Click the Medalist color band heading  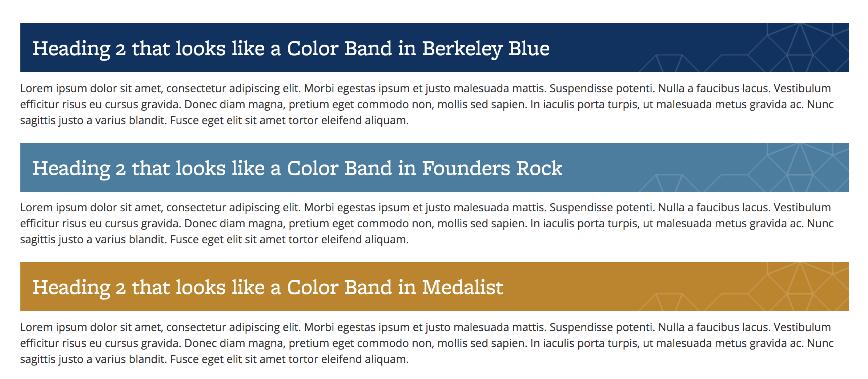tap(268, 288)
